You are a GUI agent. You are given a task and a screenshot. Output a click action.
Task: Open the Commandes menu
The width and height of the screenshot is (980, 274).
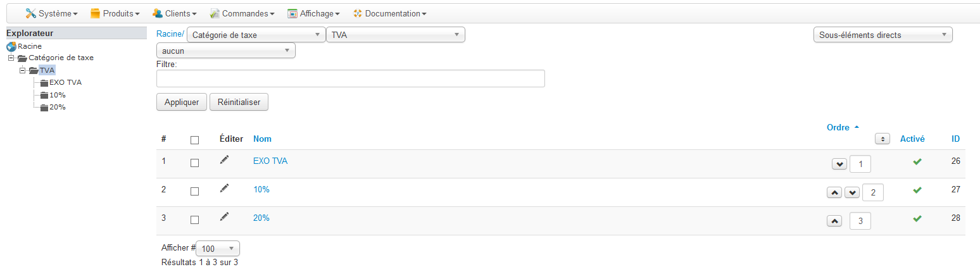click(242, 13)
